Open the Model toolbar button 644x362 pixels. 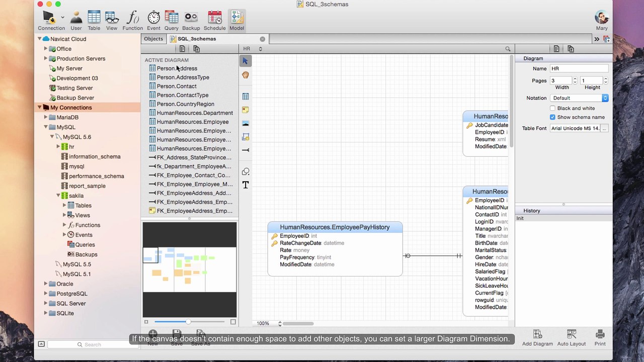[x=236, y=21]
